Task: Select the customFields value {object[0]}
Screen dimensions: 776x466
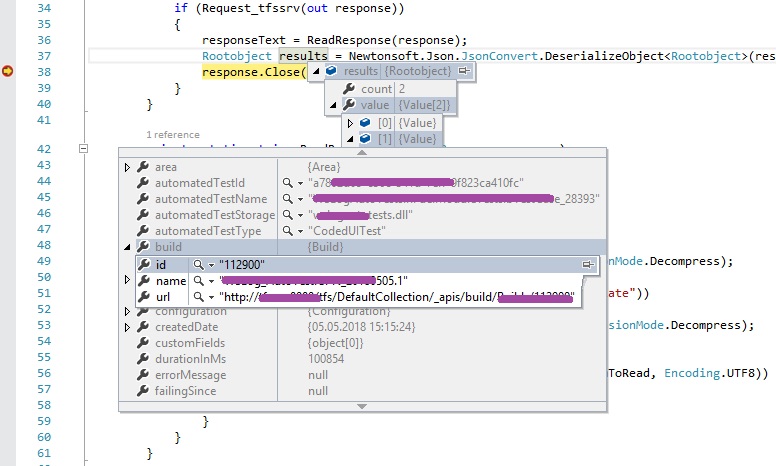Action: (x=336, y=343)
